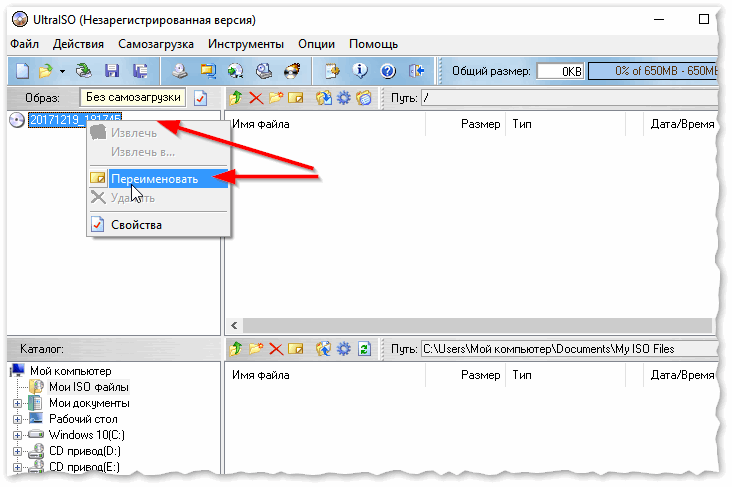This screenshot has height=487, width=732.
Task: Choose Переименовать in the context menu
Action: [159, 179]
